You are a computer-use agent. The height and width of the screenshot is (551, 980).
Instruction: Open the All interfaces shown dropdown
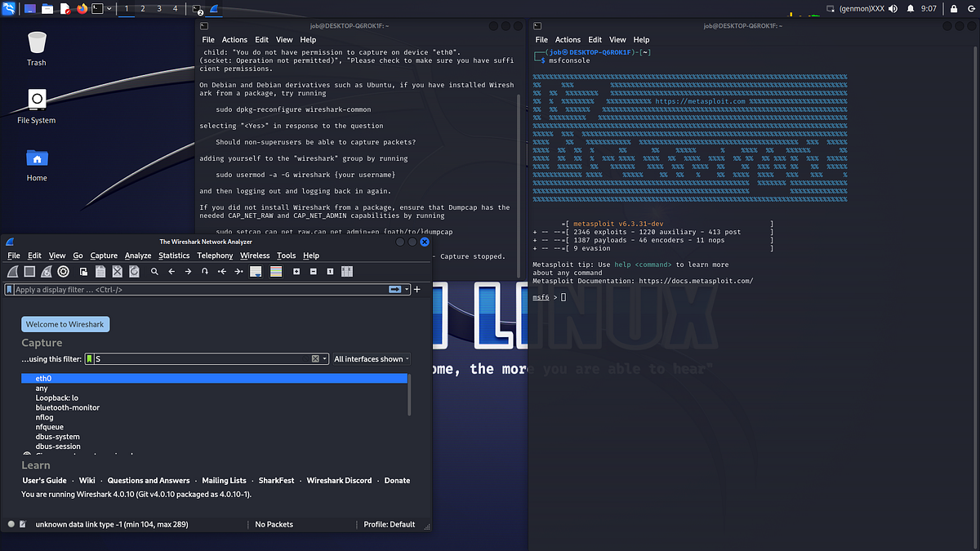[372, 358]
